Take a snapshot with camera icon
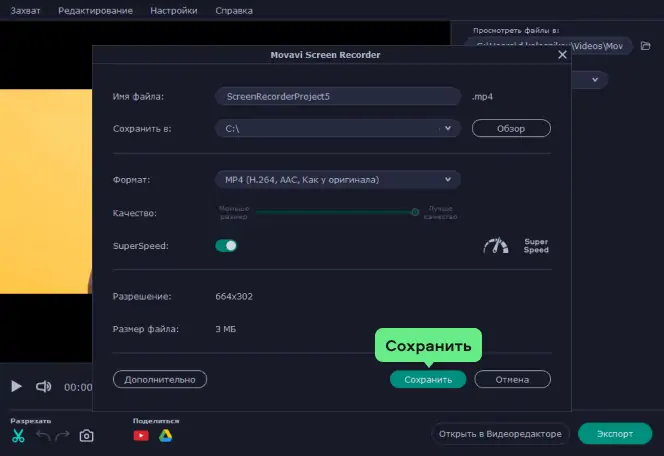664x456 pixels. (86, 436)
